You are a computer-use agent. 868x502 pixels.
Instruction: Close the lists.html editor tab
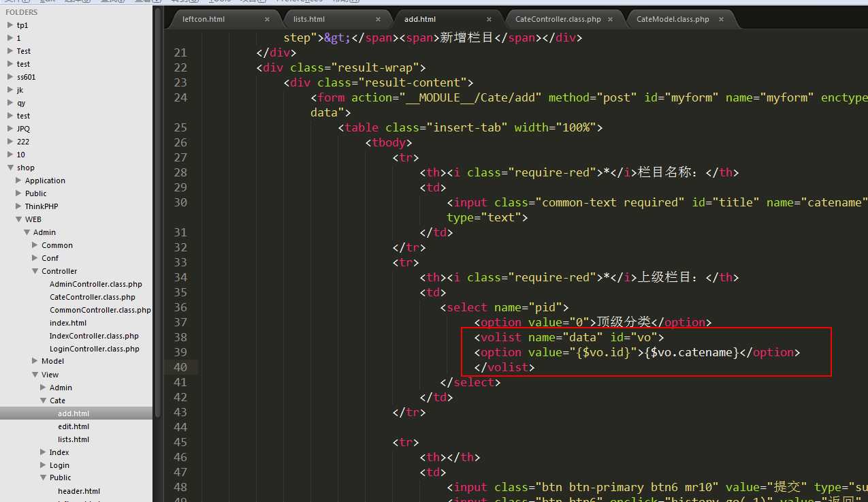coord(378,20)
